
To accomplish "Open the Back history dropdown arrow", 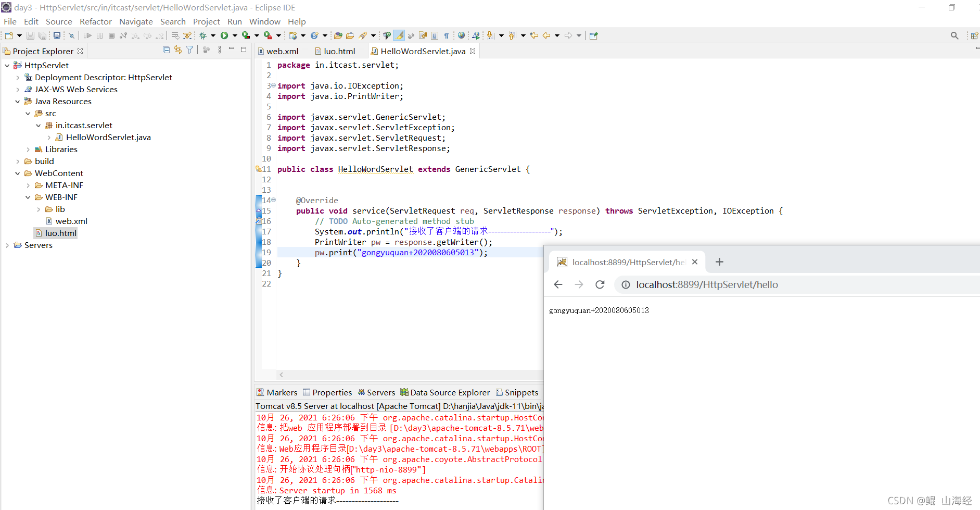I will click(557, 35).
